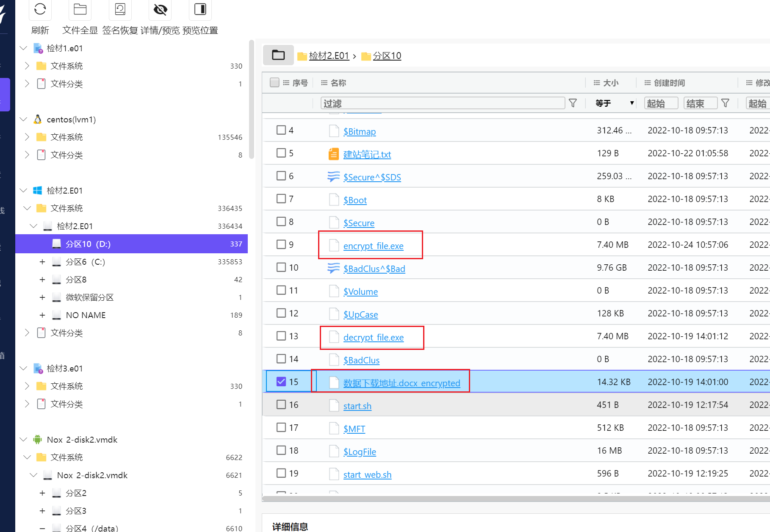This screenshot has height=532, width=770.
Task: Open the encrypt_file.exe link
Action: click(x=373, y=246)
